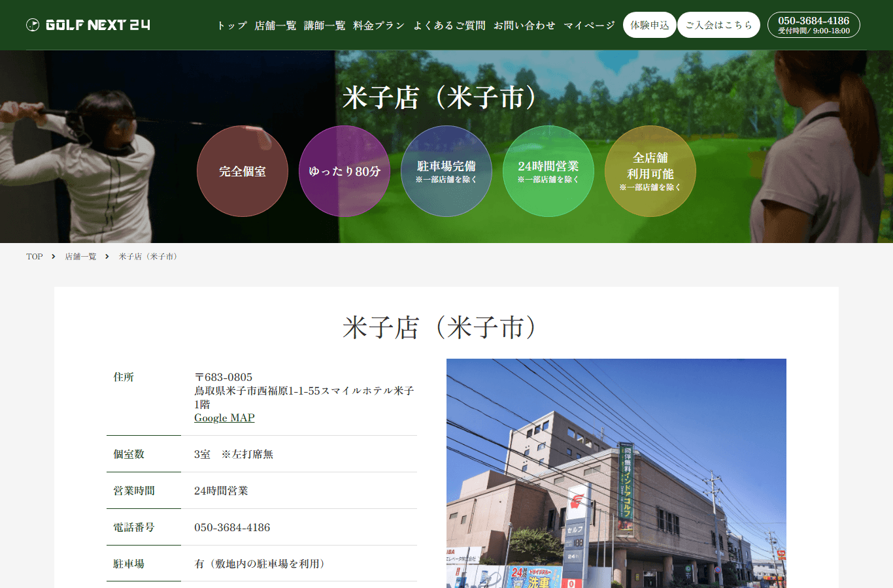The width and height of the screenshot is (893, 588).
Task: Open the 店舗一覧 navigation menu item
Action: [x=275, y=25]
